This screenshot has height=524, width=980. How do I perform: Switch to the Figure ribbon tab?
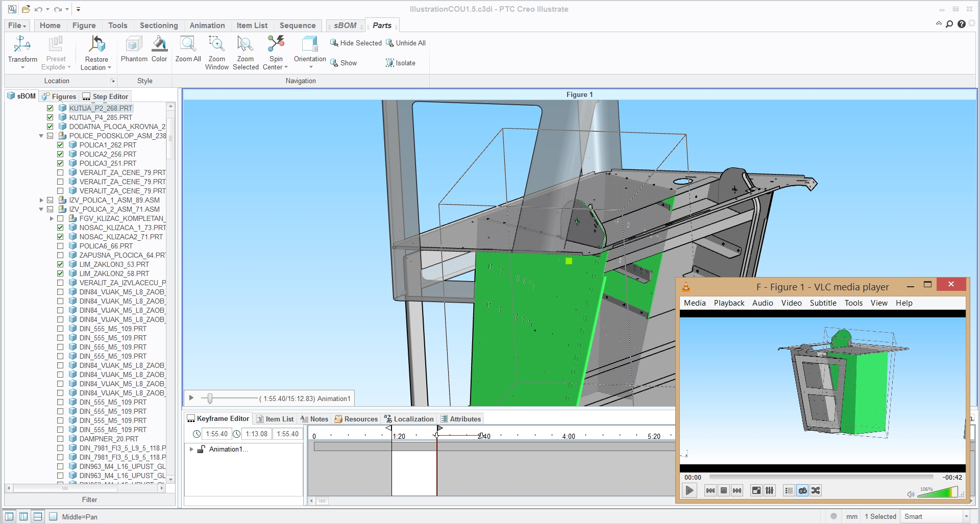coord(84,26)
